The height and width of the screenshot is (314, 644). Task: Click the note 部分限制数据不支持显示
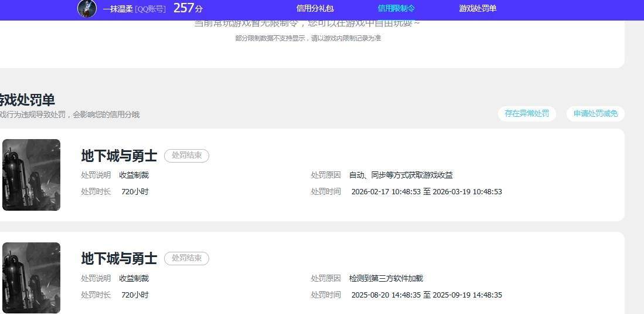click(308, 38)
